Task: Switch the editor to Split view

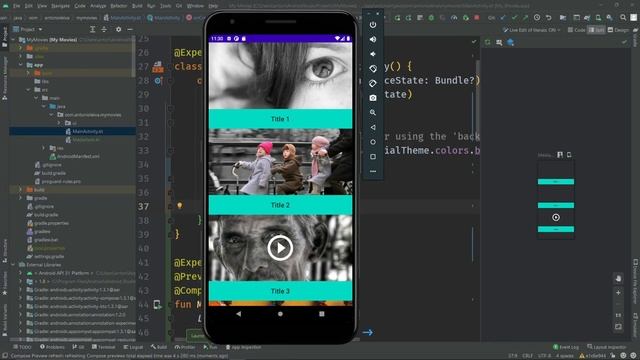Action: pos(596,30)
